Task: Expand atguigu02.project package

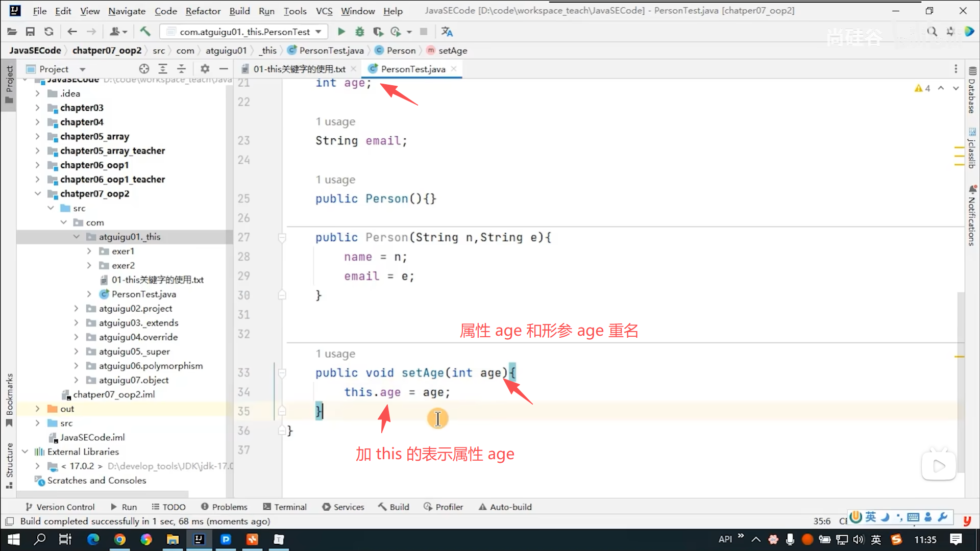Action: pos(76,308)
